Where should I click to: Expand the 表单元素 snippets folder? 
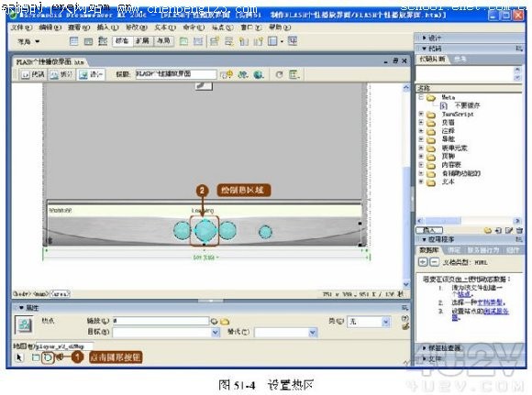pyautogui.click(x=421, y=148)
